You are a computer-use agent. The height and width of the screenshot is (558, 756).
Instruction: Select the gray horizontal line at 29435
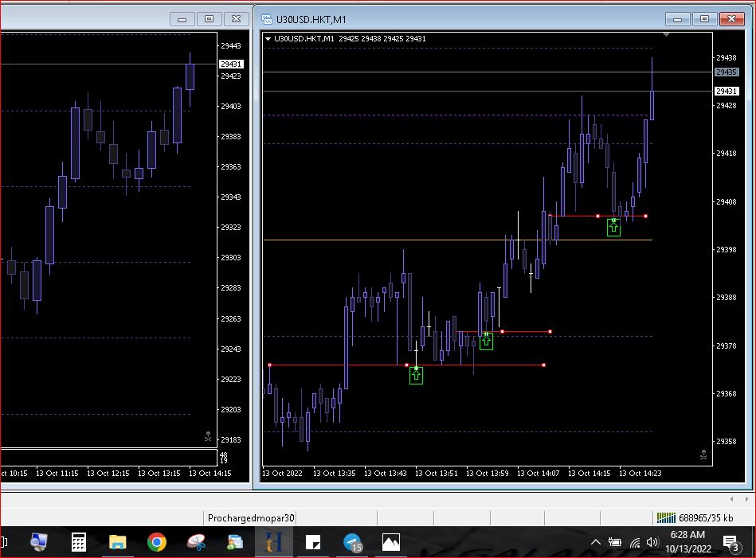pyautogui.click(x=488, y=72)
